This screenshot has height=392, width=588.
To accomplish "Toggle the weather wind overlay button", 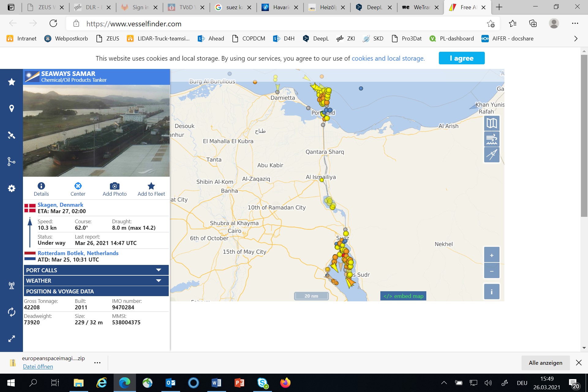I will point(492,139).
